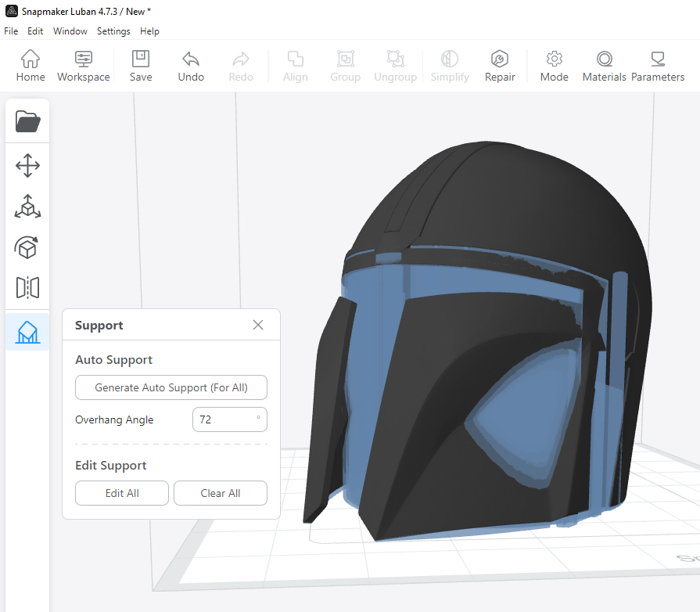Open the Parameters panel

pos(658,66)
